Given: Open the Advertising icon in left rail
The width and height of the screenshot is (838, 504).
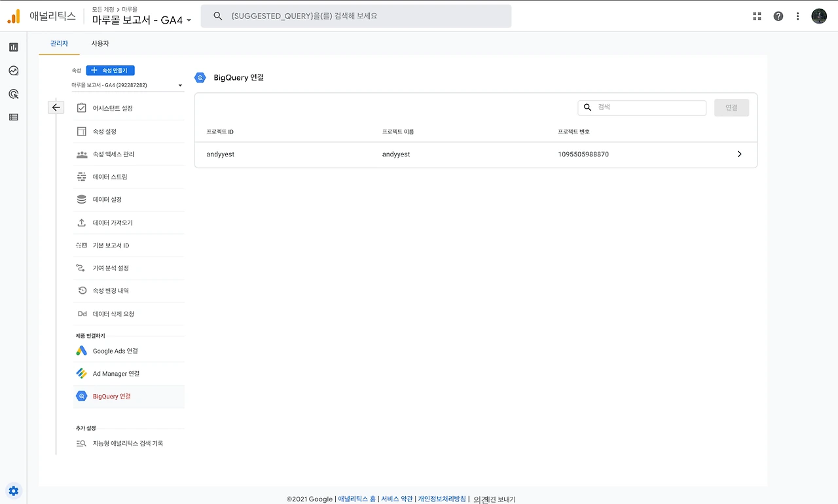Looking at the screenshot, I should (x=14, y=94).
